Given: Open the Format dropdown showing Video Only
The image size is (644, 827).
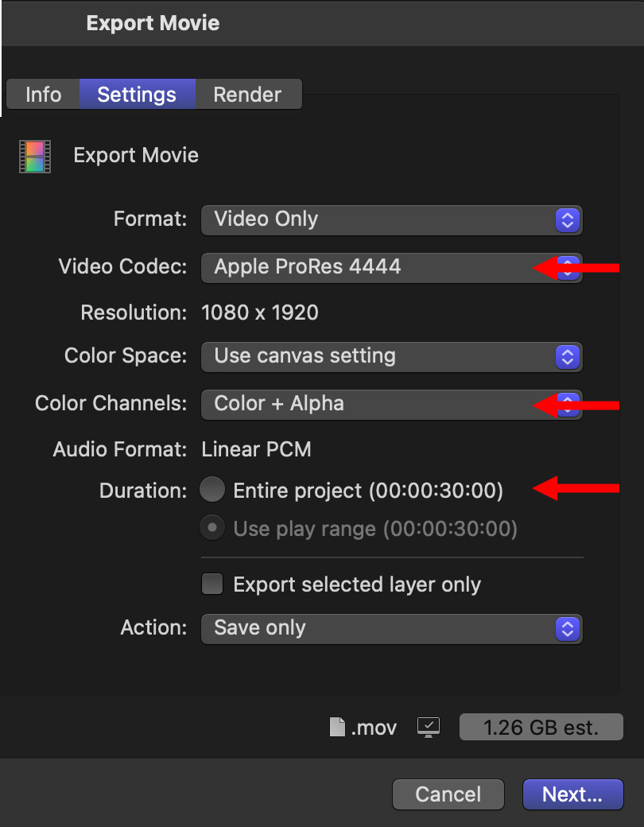Looking at the screenshot, I should click(391, 220).
